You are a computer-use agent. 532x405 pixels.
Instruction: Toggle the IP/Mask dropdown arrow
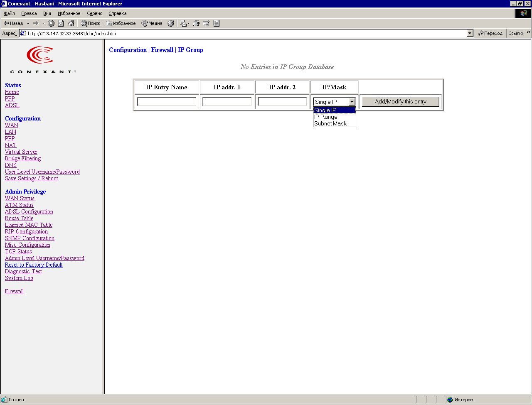352,102
